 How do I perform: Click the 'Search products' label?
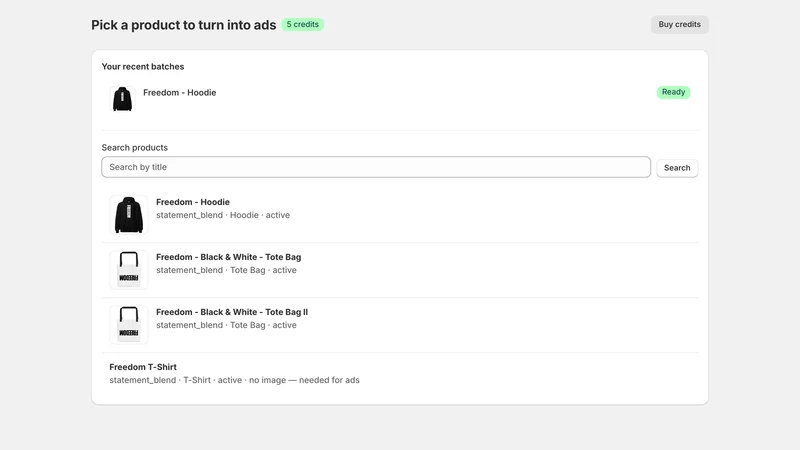click(135, 147)
